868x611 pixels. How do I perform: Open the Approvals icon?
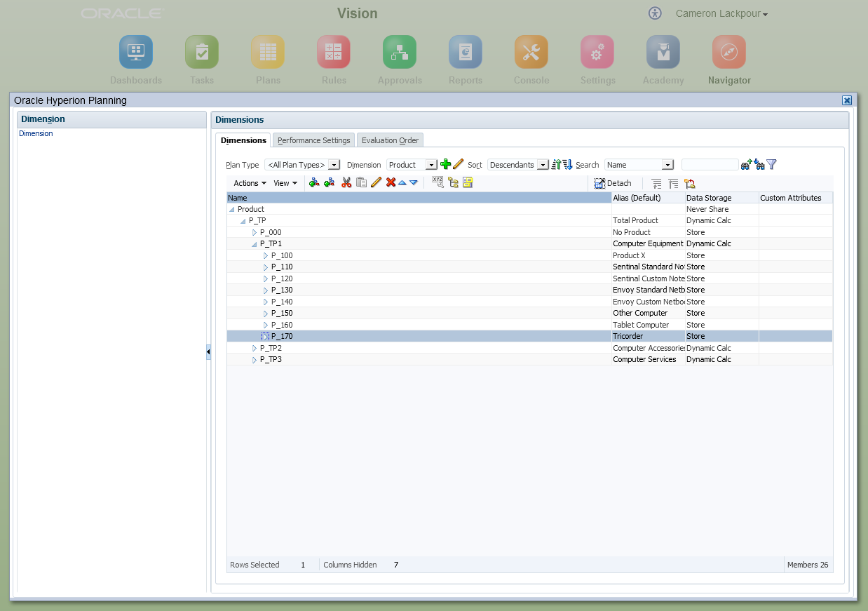400,52
